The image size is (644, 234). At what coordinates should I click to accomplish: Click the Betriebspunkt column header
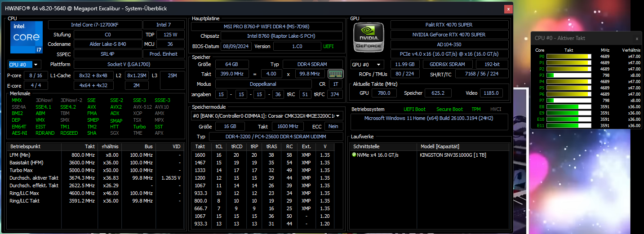tap(34, 146)
